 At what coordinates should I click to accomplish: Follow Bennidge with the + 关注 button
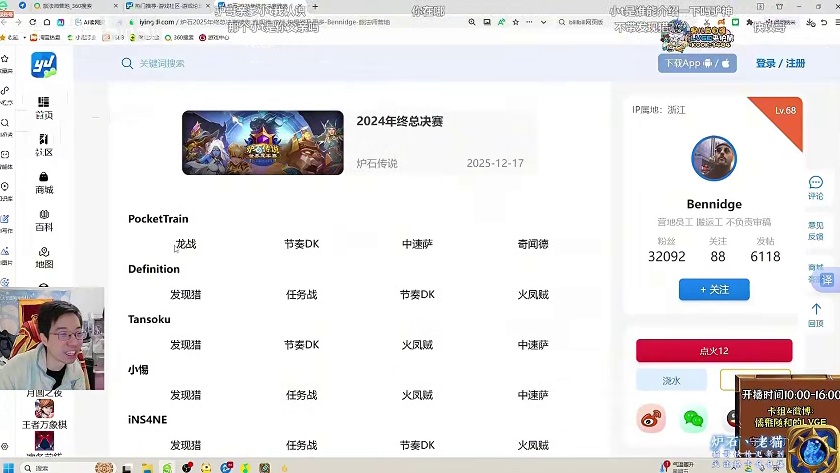pos(714,290)
